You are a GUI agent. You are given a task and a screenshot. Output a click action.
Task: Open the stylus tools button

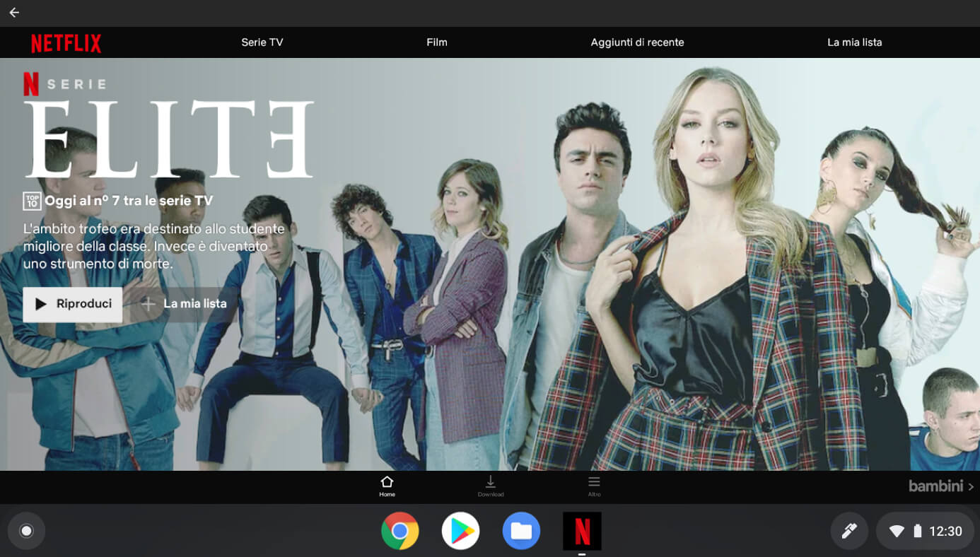click(849, 531)
